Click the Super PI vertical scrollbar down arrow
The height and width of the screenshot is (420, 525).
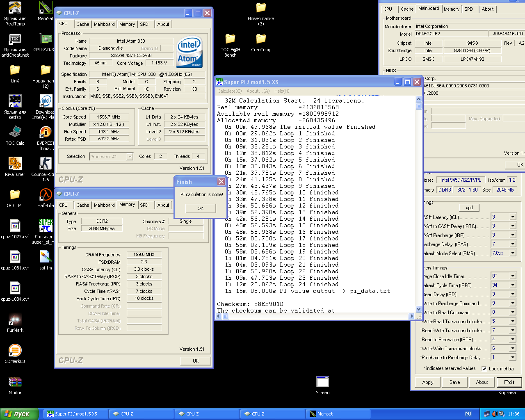pyautogui.click(x=418, y=309)
